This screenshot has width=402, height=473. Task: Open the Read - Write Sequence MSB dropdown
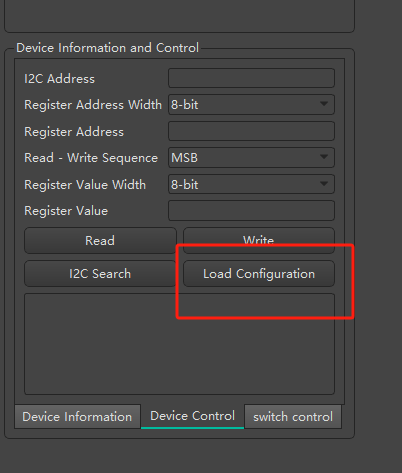251,157
